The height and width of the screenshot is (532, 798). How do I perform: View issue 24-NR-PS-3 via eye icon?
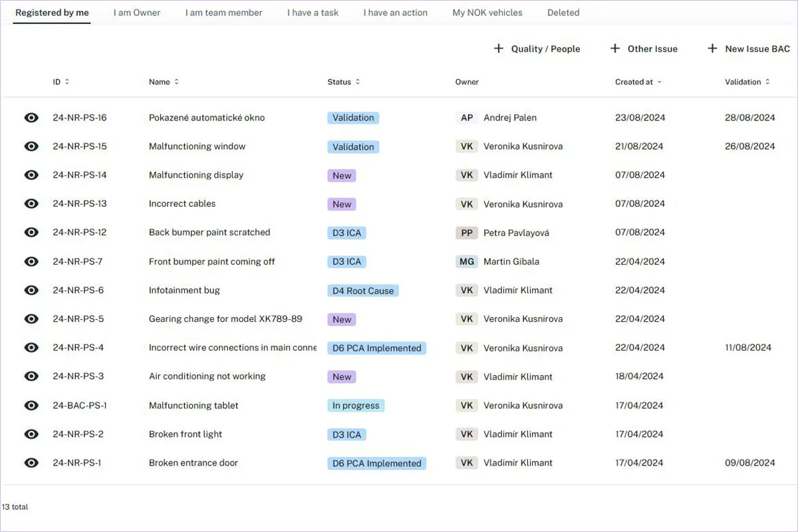pos(31,376)
